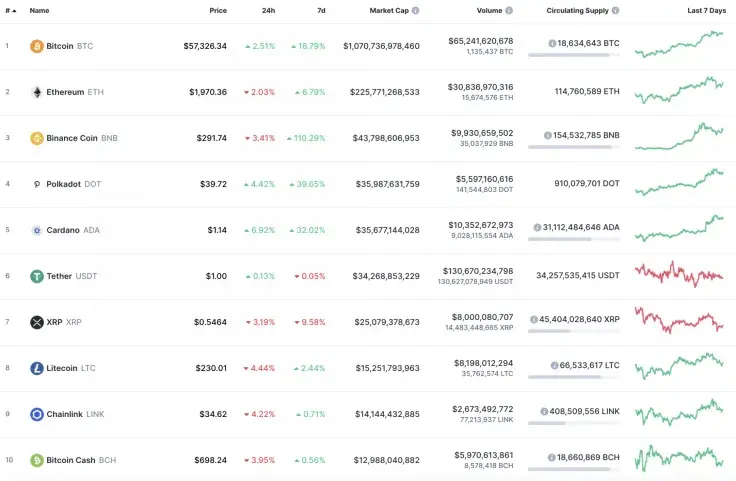Screen dimensions: 736x481
Task: Click the Polkadot logo icon
Action: [37, 184]
